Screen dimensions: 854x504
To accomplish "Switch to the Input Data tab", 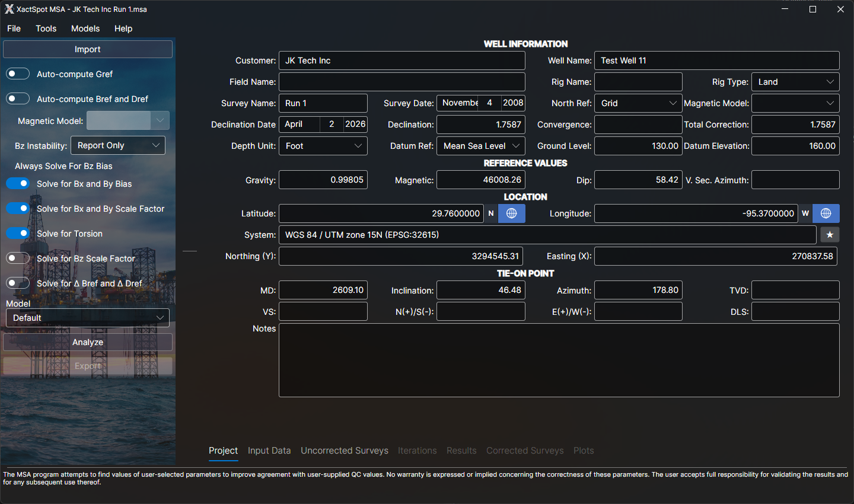I will click(x=269, y=451).
